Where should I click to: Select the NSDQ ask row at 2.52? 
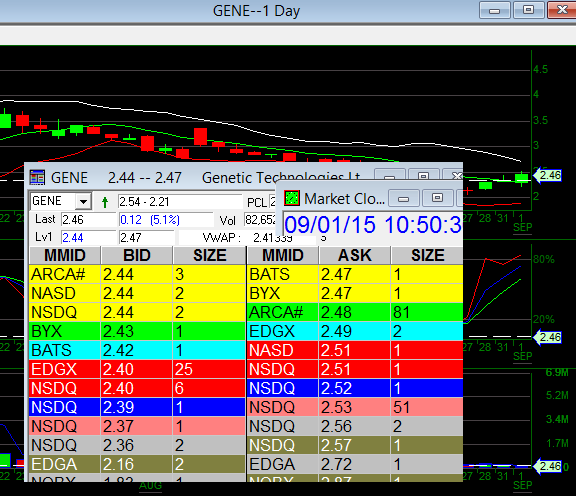point(355,388)
